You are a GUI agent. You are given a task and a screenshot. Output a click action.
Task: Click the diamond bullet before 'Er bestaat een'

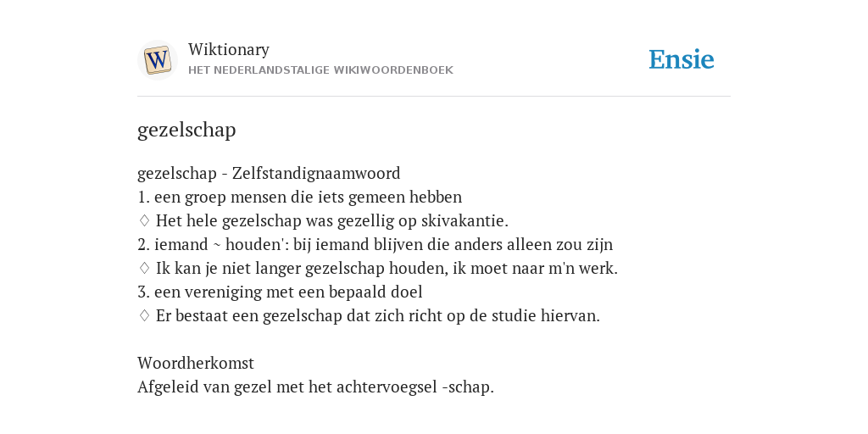pyautogui.click(x=144, y=316)
